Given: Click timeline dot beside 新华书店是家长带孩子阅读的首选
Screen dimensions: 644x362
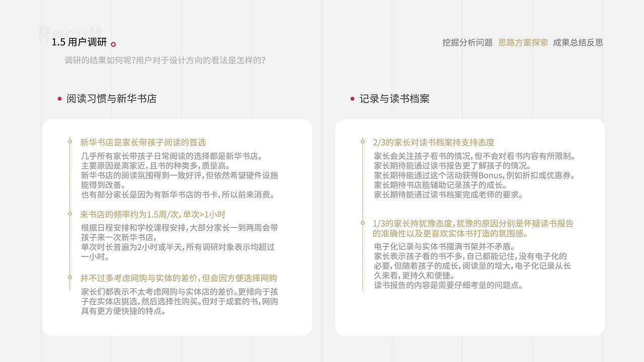Looking at the screenshot, I should pos(70,142).
